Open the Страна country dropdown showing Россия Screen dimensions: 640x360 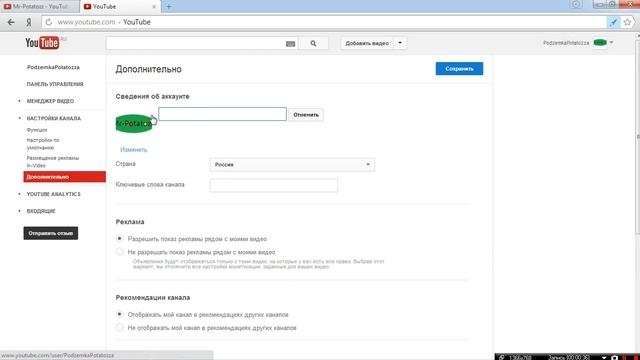292,164
